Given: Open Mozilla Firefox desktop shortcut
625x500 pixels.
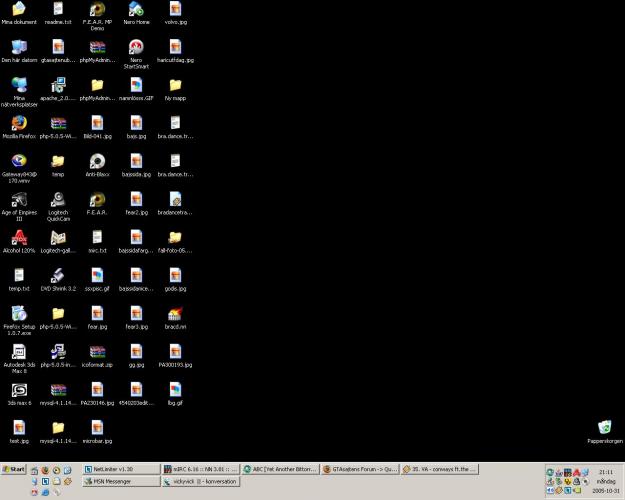Looking at the screenshot, I should click(19, 124).
